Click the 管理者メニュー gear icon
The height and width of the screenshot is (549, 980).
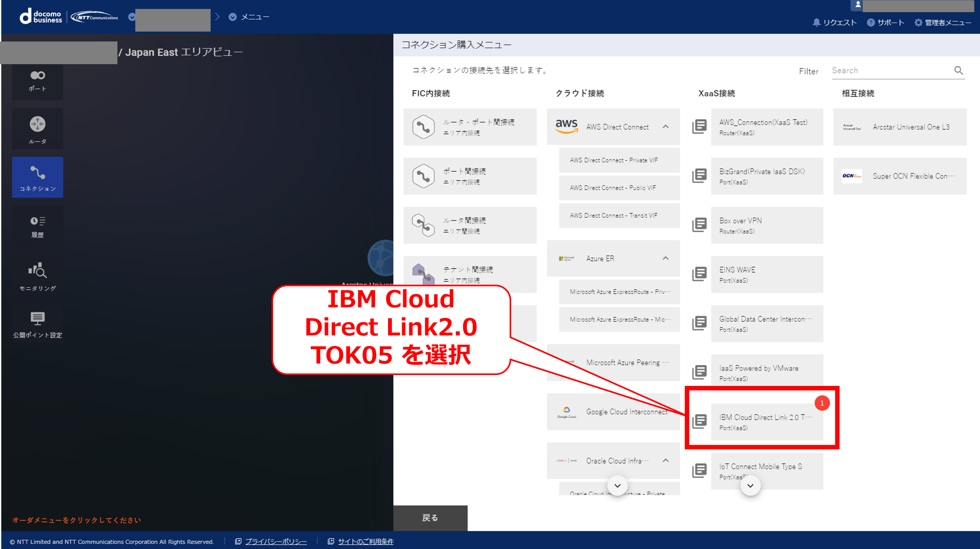point(918,22)
